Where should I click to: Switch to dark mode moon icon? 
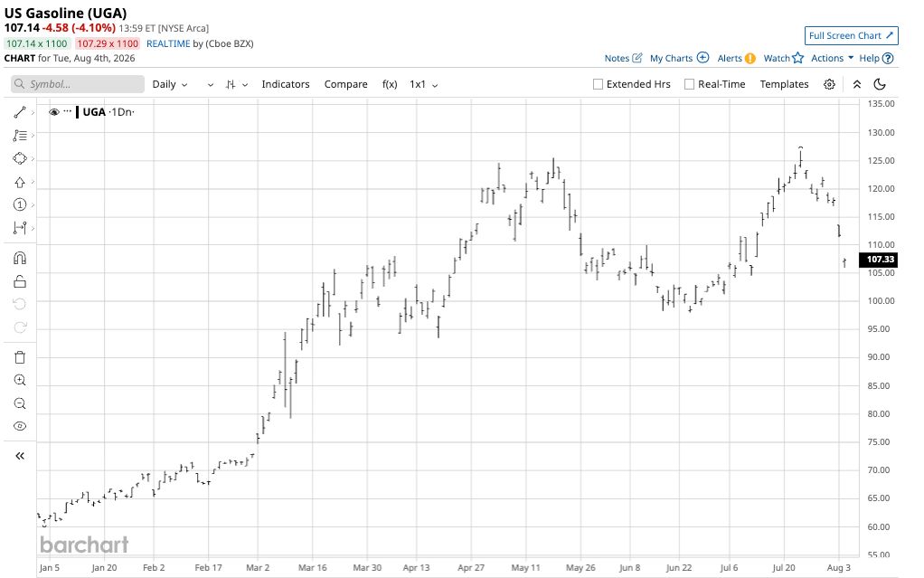[x=880, y=84]
